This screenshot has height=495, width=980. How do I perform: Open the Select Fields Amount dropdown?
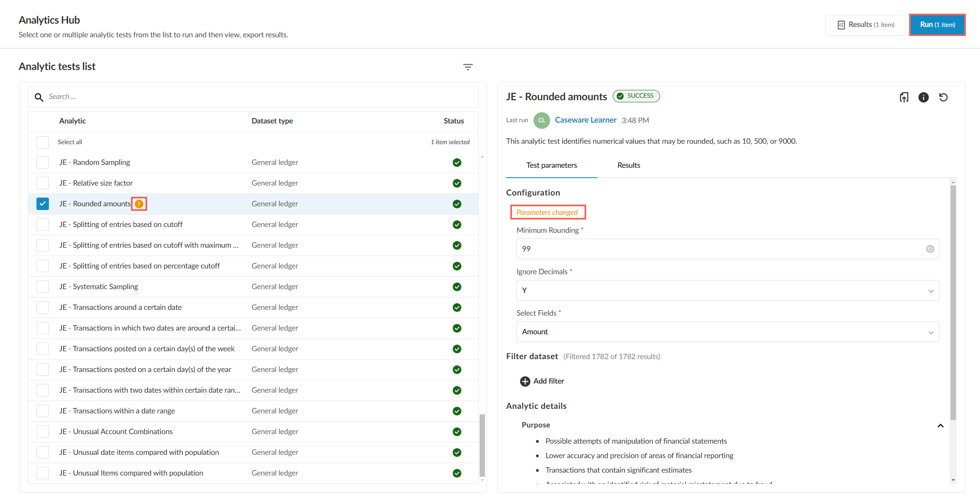728,332
